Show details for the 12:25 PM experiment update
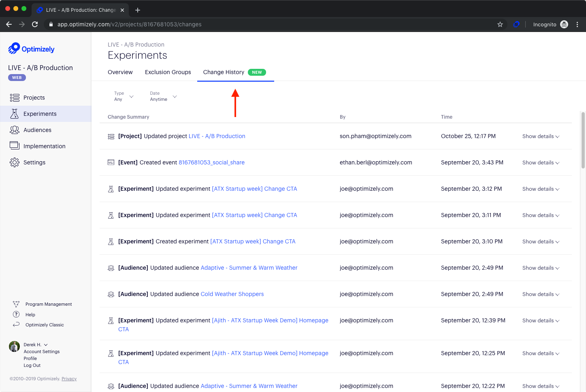Image resolution: width=586 pixels, height=392 pixels. pos(541,354)
